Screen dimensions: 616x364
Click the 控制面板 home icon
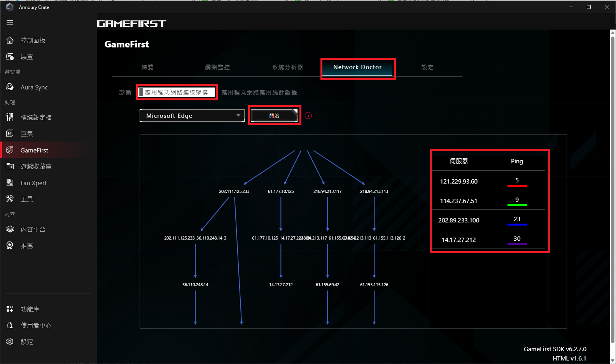pos(10,40)
